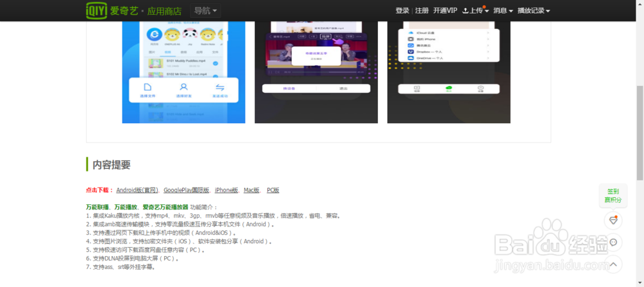The height and width of the screenshot is (287, 644).
Task: Click the 内容提要 section heading
Action: tap(111, 165)
